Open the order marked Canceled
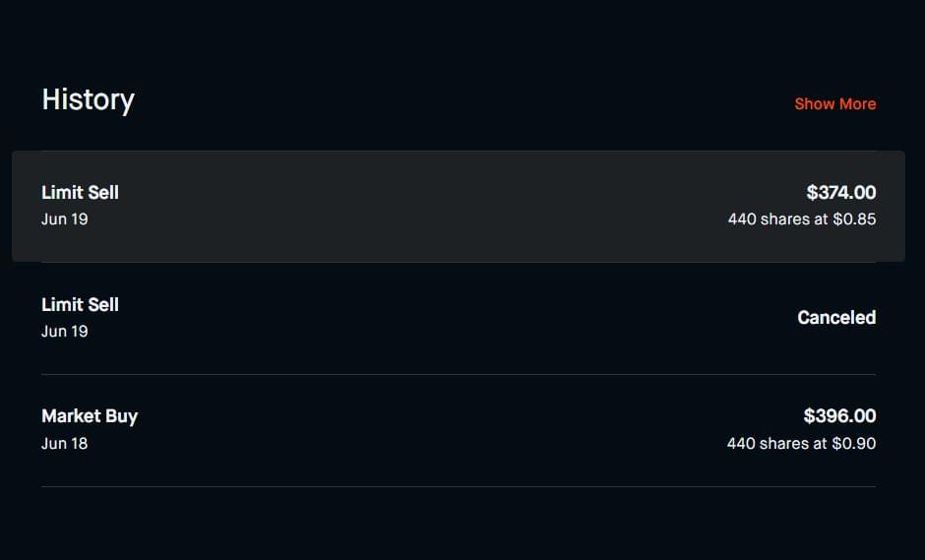Image resolution: width=925 pixels, height=560 pixels. coord(458,318)
